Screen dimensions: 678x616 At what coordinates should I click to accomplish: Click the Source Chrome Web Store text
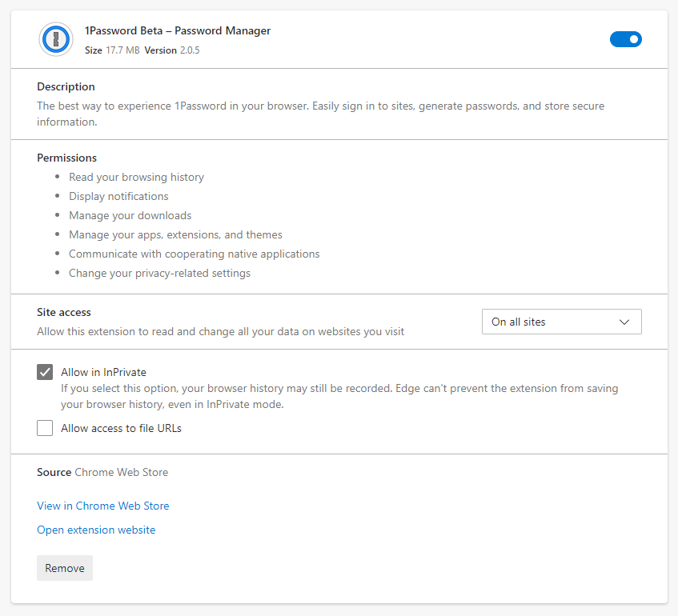[x=102, y=472]
